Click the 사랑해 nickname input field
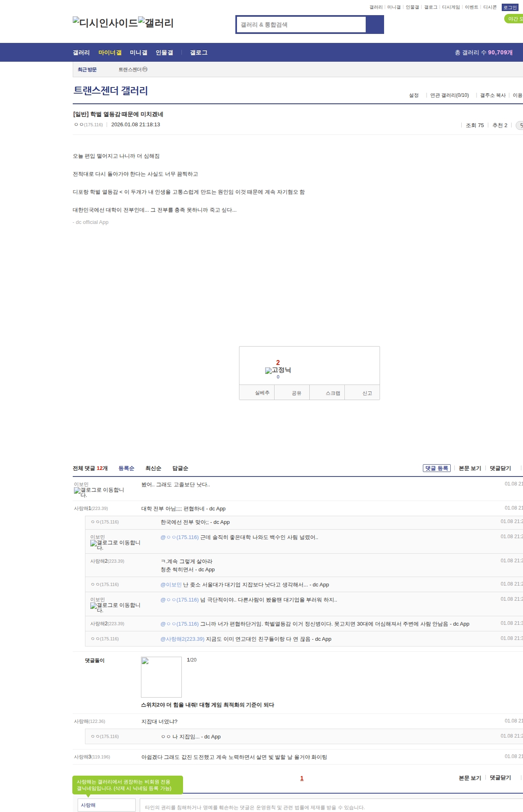 107,805
